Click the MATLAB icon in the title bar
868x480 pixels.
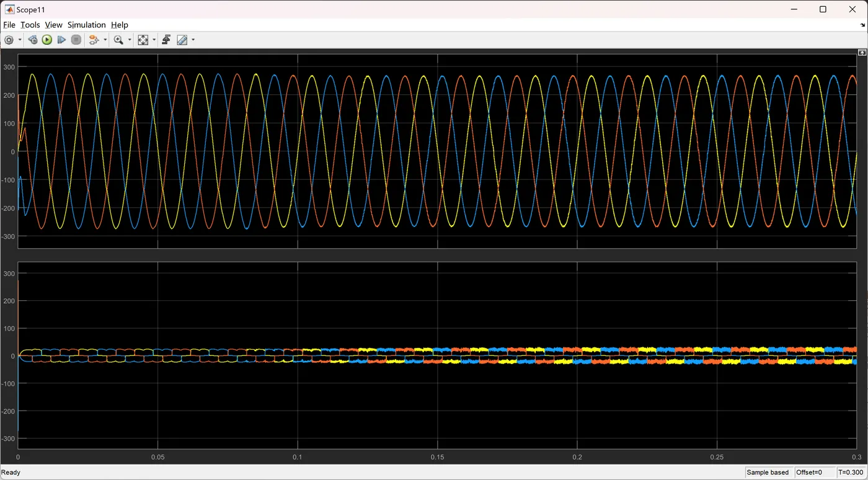[9, 9]
